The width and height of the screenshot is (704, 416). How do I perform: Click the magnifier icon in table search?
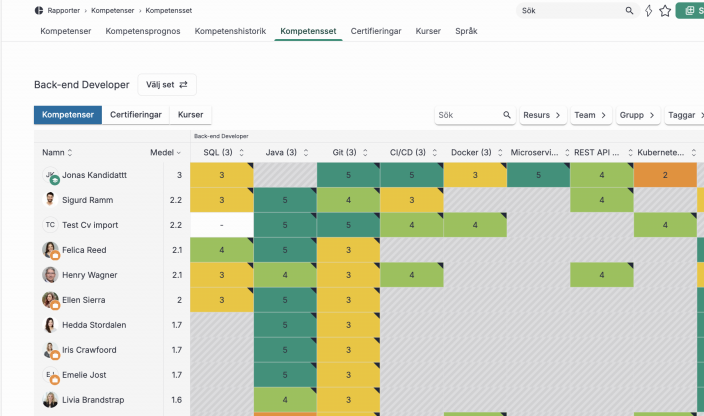point(507,116)
